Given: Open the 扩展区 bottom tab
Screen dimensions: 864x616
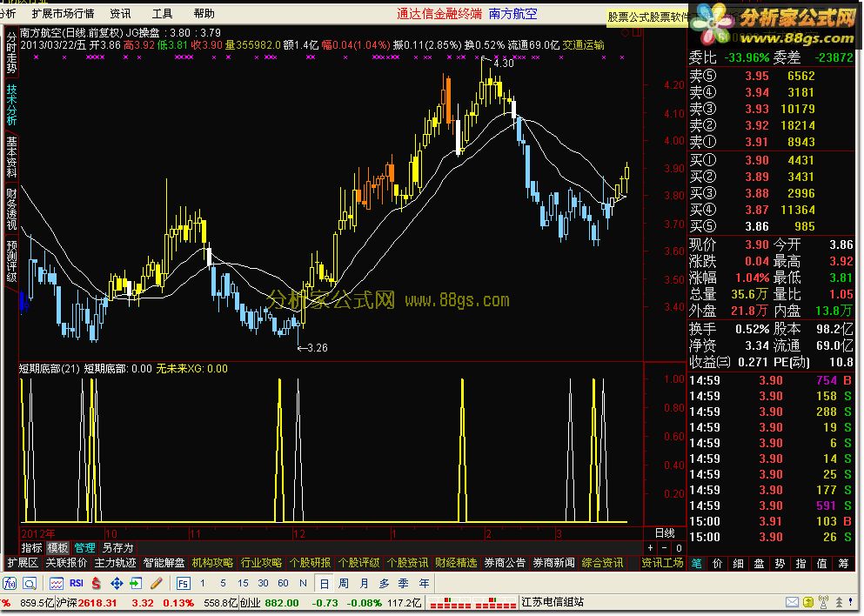Looking at the screenshot, I should pos(22,563).
